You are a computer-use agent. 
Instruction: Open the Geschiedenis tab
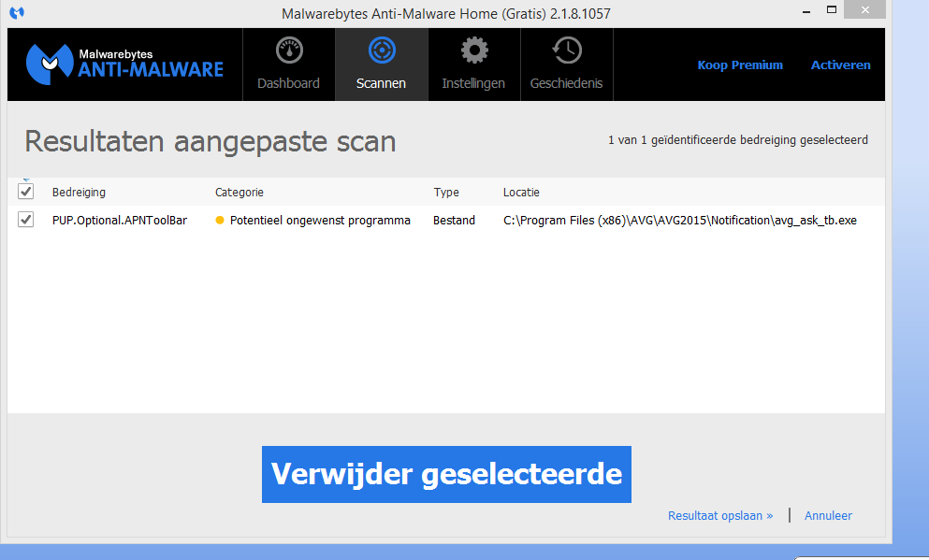click(x=566, y=65)
